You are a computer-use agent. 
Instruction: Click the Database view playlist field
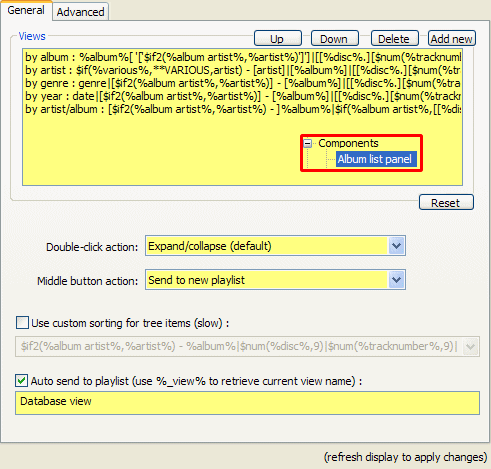pos(247,403)
